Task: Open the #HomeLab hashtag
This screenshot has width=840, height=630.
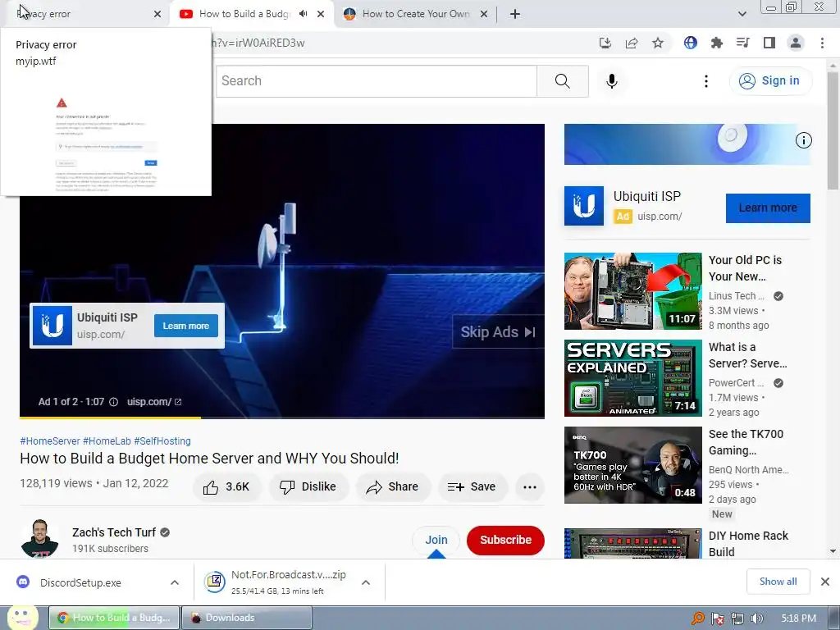Action: click(107, 441)
